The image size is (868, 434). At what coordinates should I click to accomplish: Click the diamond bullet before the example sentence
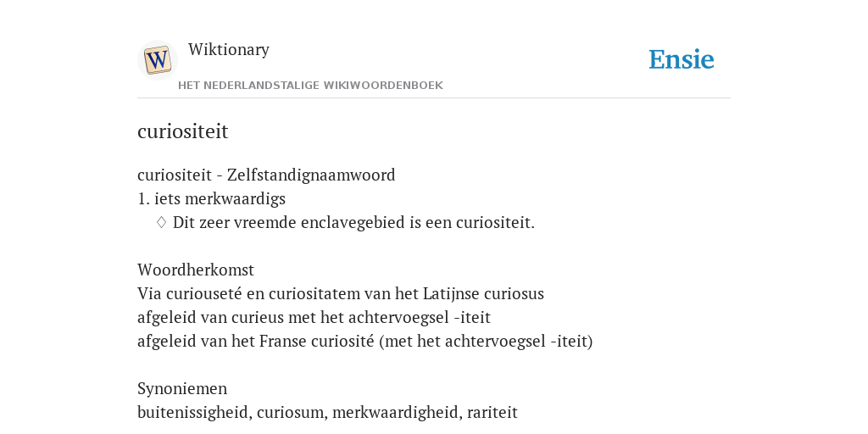pos(162,222)
